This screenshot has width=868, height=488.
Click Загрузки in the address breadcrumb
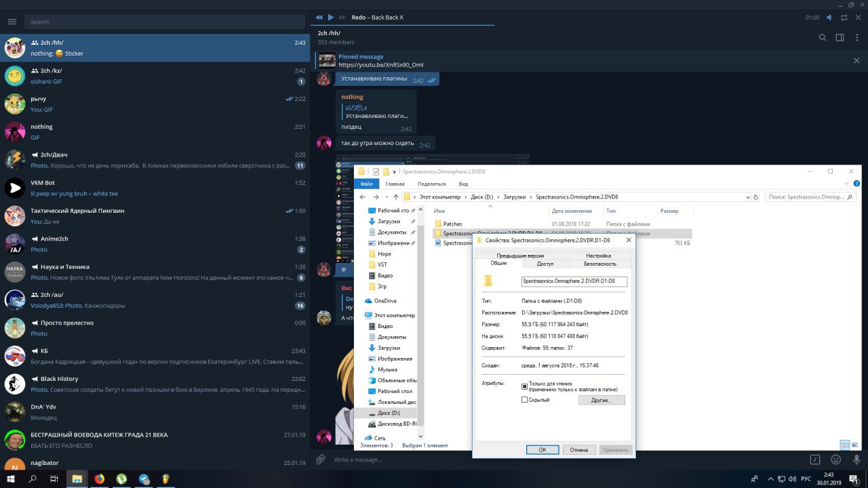tap(515, 197)
